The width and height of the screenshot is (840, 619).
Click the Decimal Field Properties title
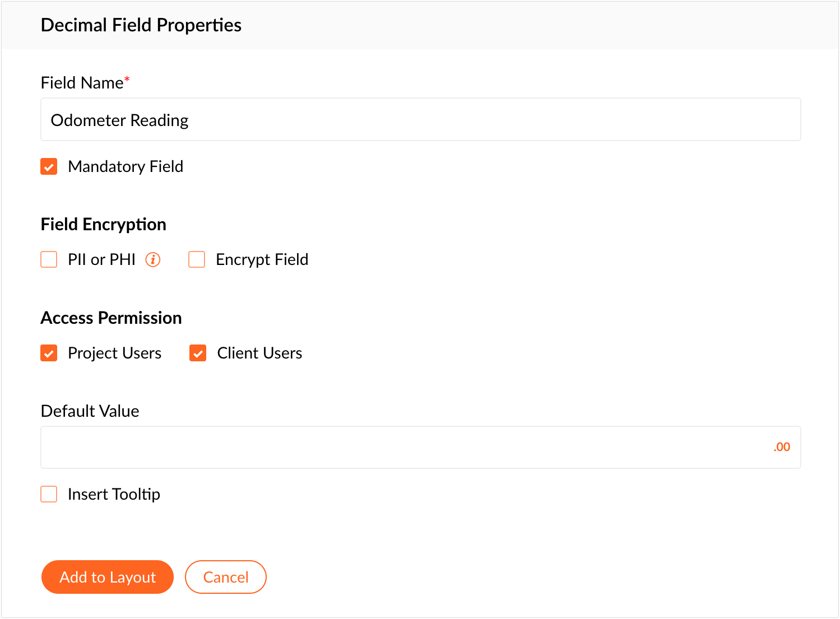tap(141, 25)
